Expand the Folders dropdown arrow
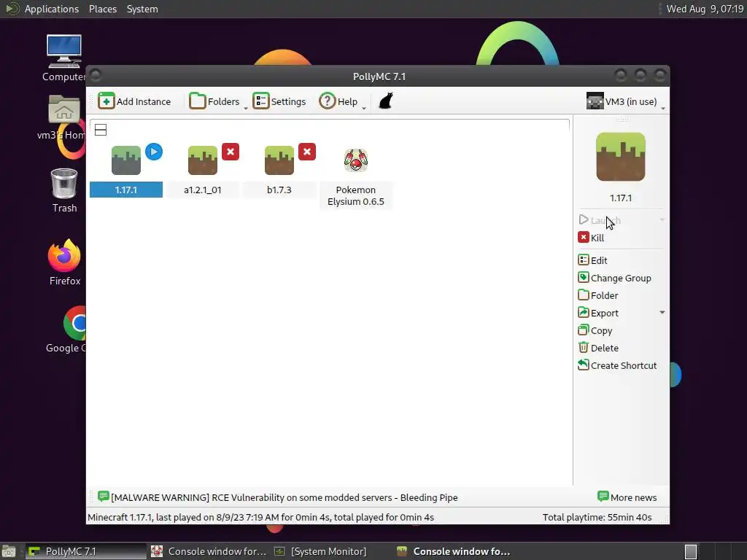The image size is (747, 560). tap(246, 108)
